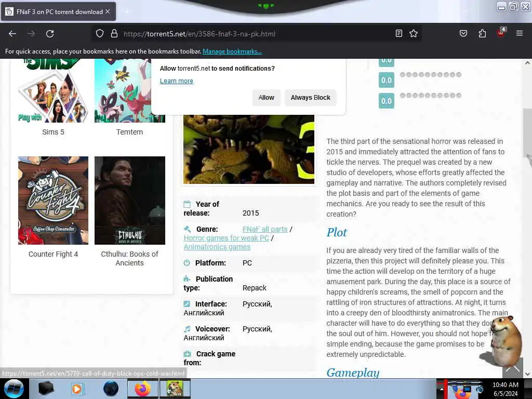Open Manage bookmarks link
532x399 pixels.
tap(232, 51)
